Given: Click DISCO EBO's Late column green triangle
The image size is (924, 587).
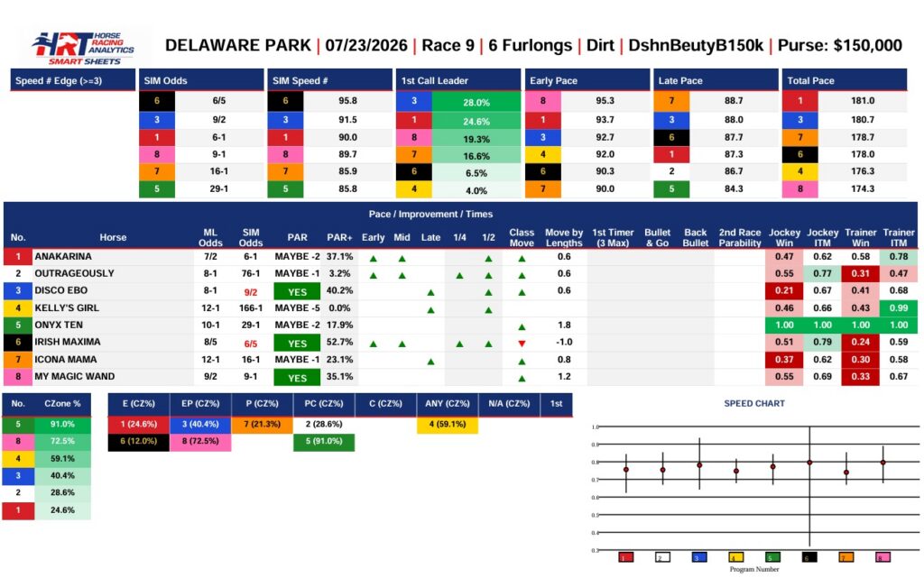Looking at the screenshot, I should (x=430, y=293).
